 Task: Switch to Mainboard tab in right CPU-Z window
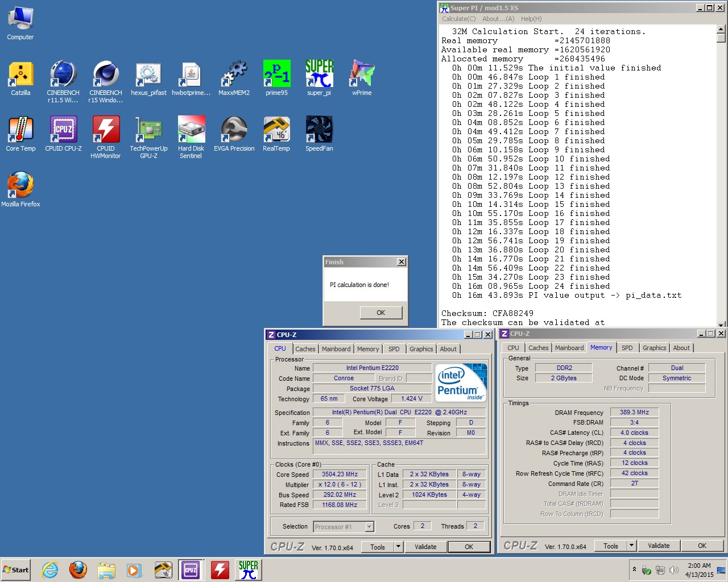(x=569, y=348)
